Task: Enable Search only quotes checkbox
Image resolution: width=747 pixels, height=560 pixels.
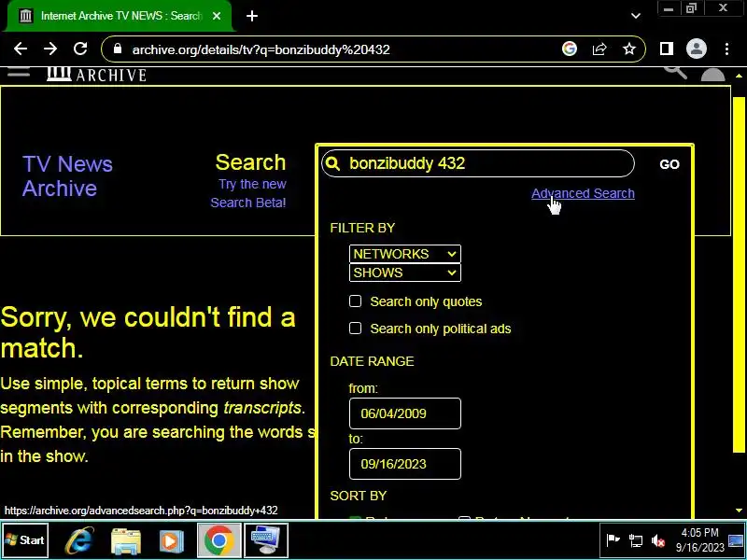Action: click(356, 301)
